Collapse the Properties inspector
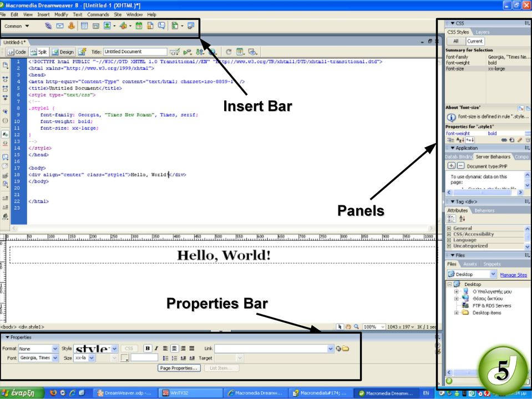Viewport: 532px width, 399px height. [7, 337]
